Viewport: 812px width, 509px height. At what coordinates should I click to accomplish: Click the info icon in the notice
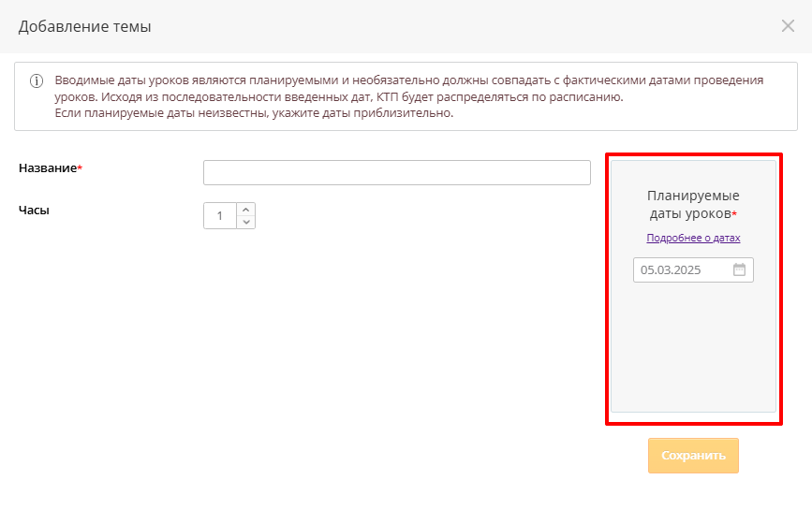click(37, 81)
